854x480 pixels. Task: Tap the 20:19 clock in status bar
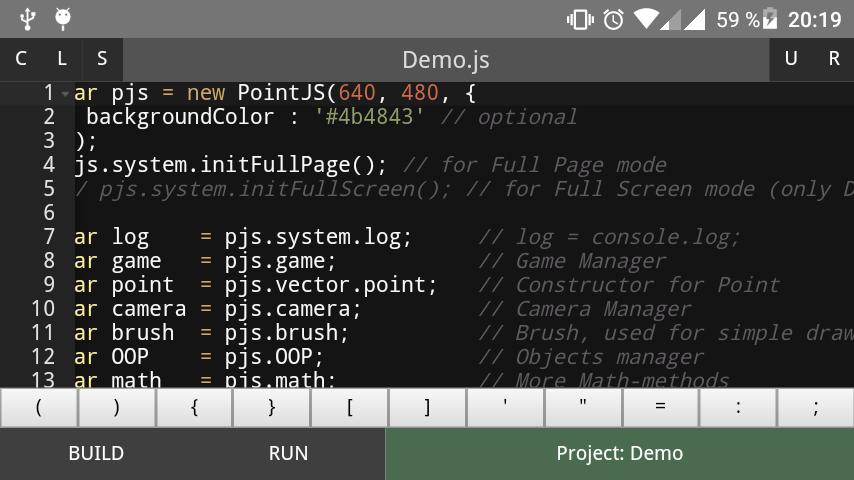coord(815,20)
